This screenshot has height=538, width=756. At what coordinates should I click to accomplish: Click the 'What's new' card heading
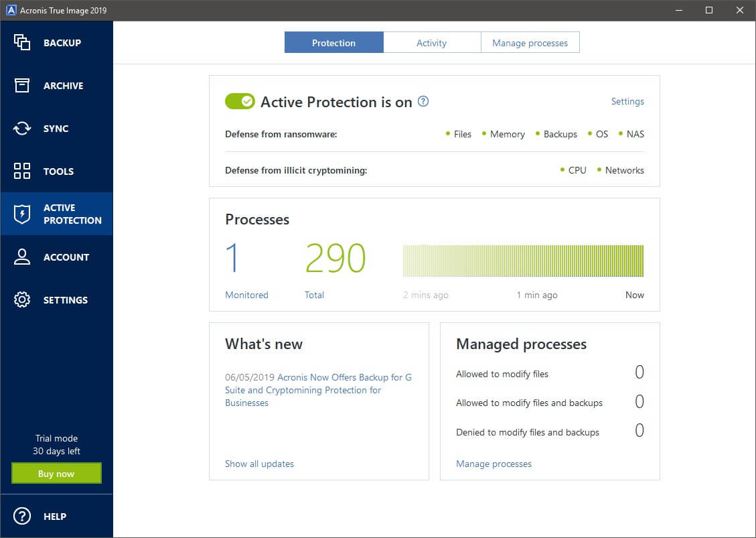264,344
